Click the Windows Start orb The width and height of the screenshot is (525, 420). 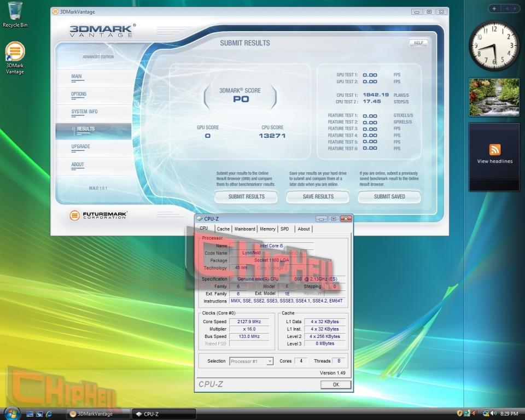click(x=11, y=413)
